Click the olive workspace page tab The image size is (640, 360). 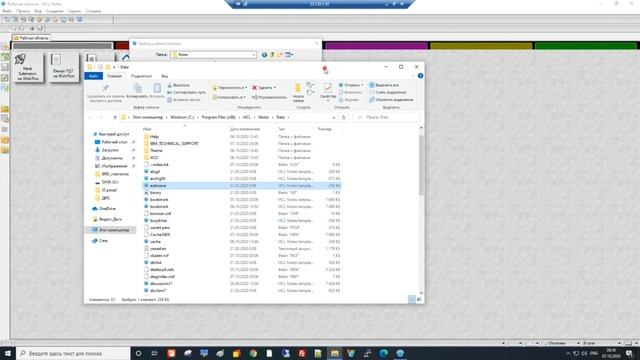[481, 46]
